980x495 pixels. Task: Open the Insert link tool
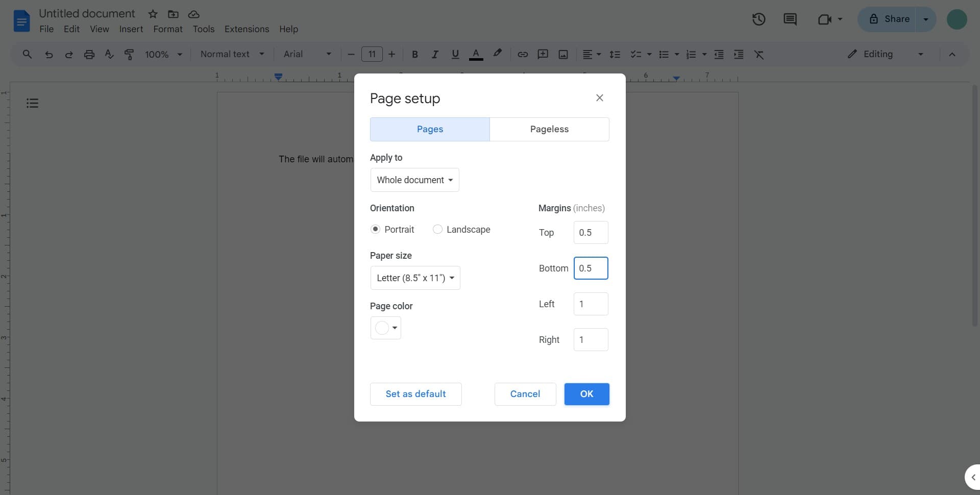tap(522, 54)
